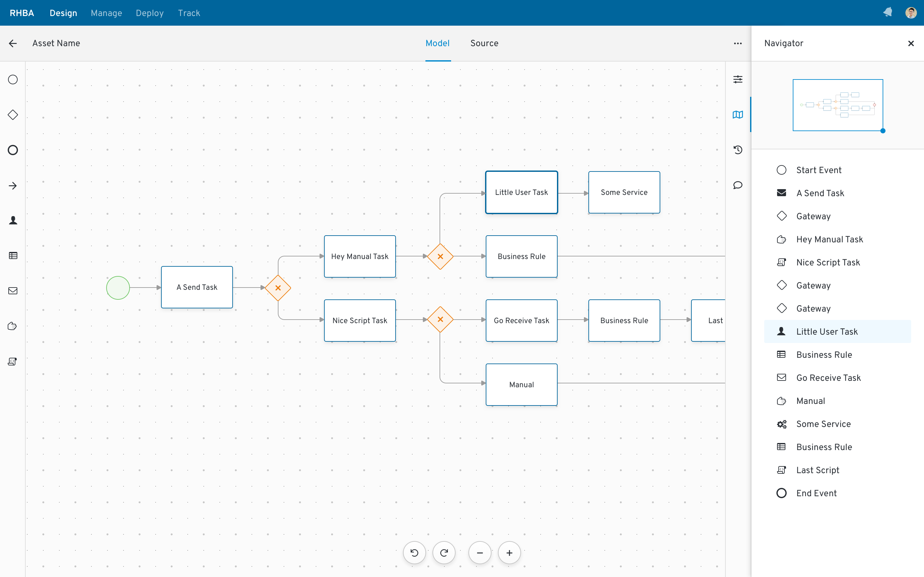Image resolution: width=924 pixels, height=577 pixels.
Task: Click the zoom in button
Action: click(x=509, y=553)
